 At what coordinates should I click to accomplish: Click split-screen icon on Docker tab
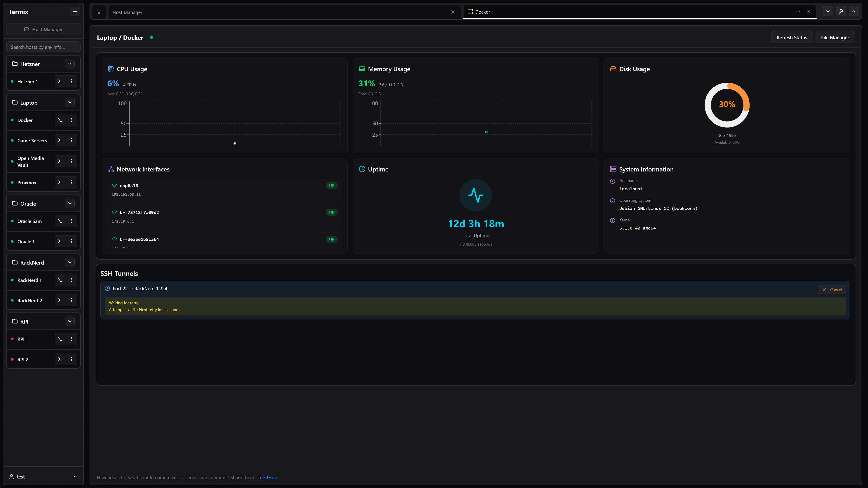797,12
